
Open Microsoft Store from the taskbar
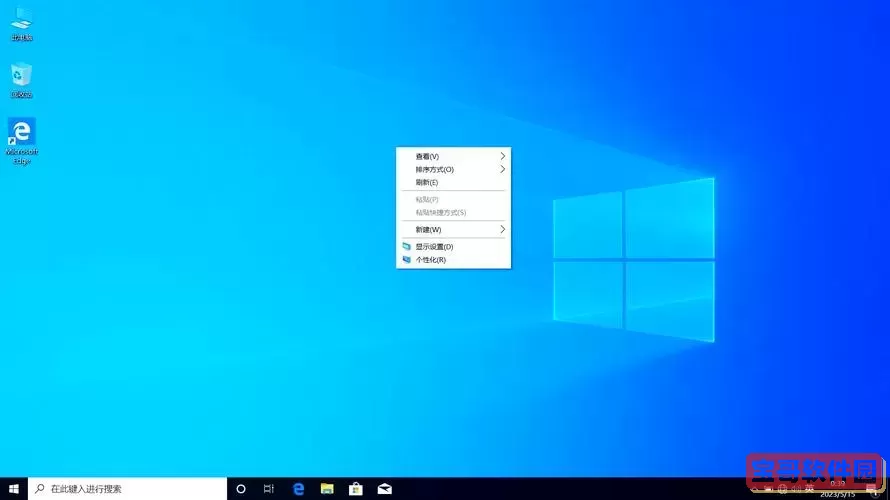(356, 489)
